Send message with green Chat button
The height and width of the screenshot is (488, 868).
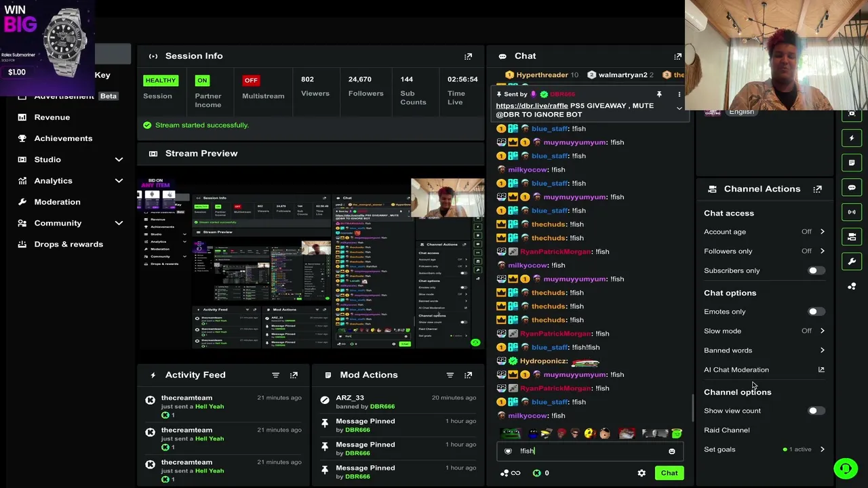coord(669,473)
